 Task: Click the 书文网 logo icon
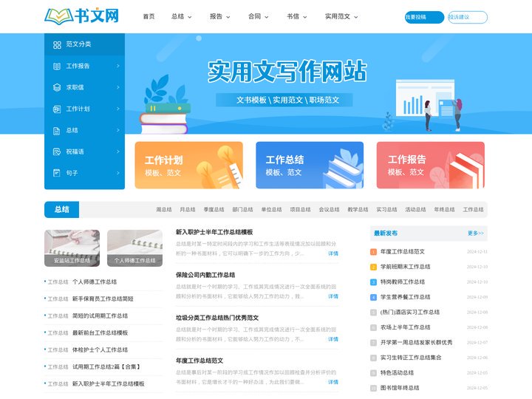58,16
